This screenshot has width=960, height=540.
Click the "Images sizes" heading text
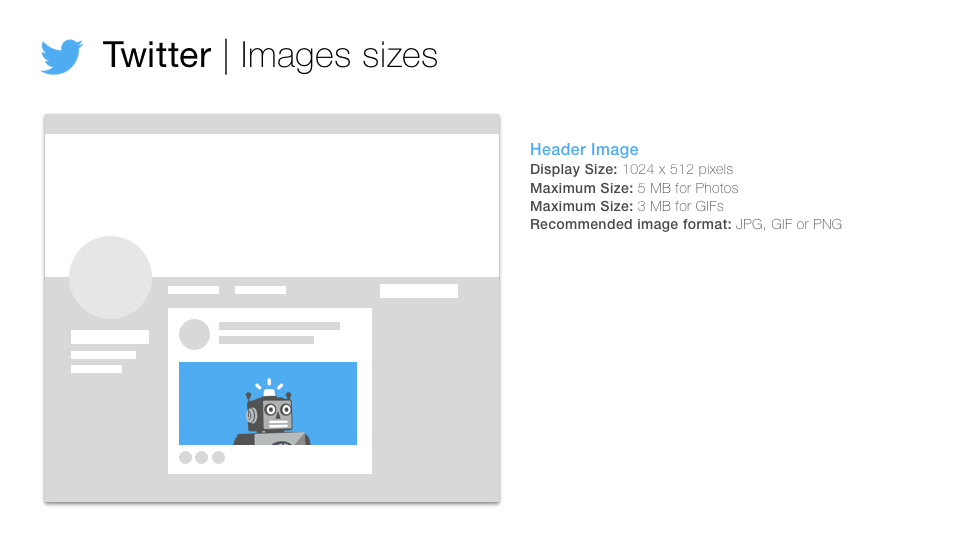pyautogui.click(x=339, y=56)
